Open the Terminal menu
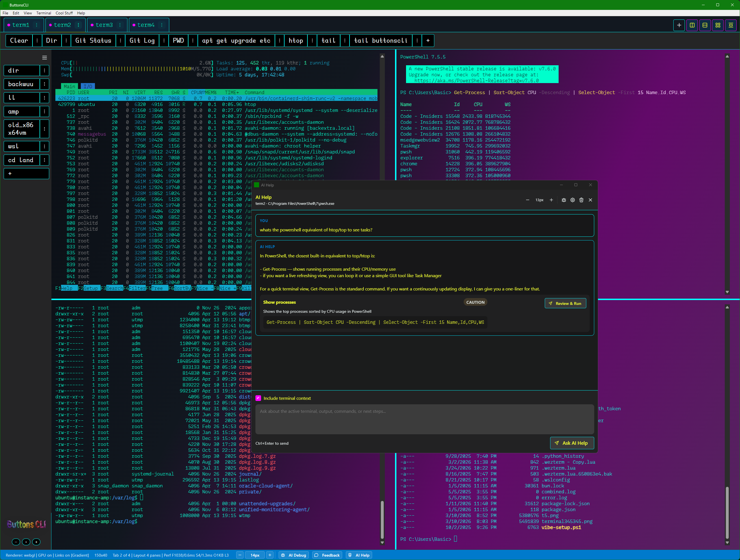740x560 pixels. 44,13
